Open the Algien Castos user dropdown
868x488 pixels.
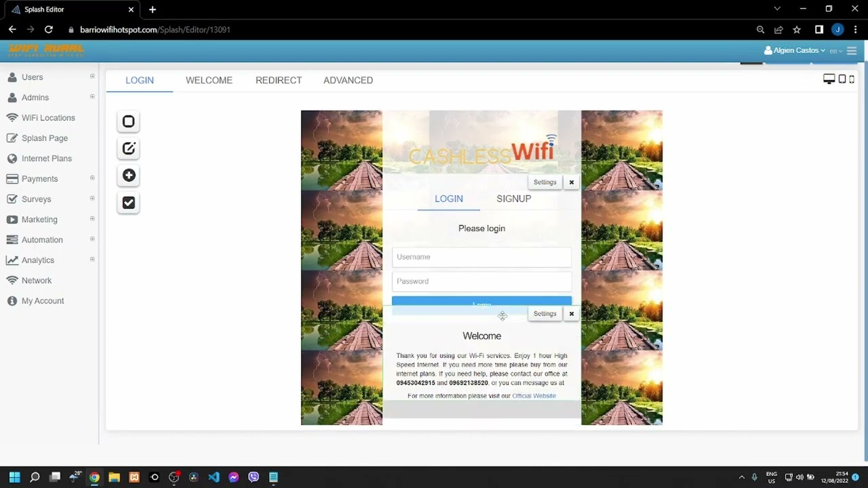tap(795, 51)
